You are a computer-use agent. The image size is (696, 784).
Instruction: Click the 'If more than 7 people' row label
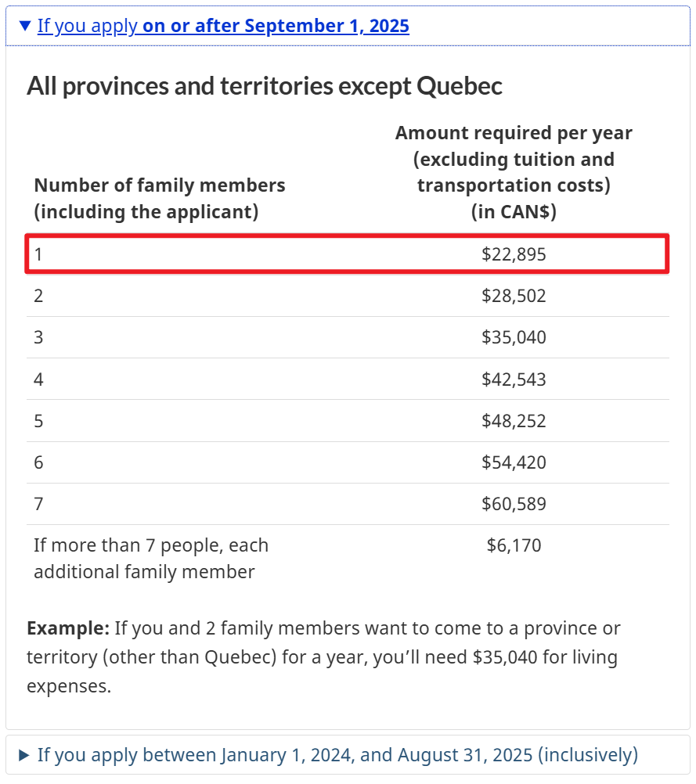pos(151,558)
